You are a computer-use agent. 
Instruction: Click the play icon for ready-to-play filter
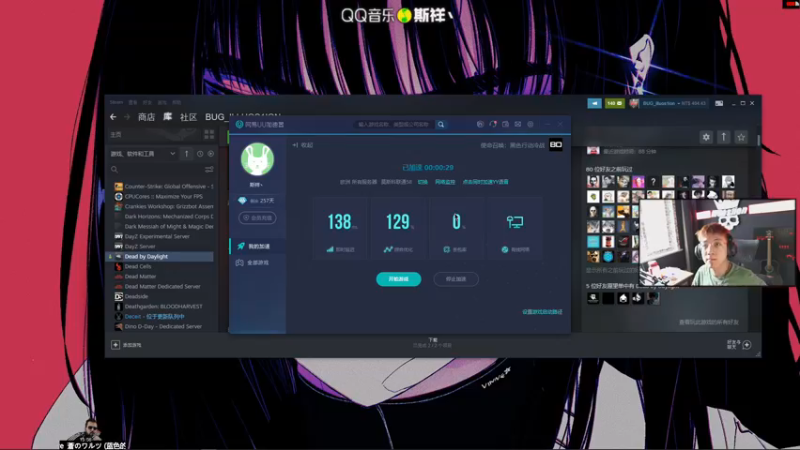pos(211,154)
